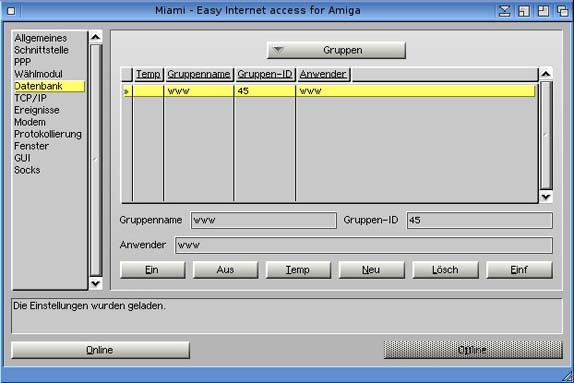Click the Aus button
This screenshot has width=574, height=383.
(x=226, y=270)
